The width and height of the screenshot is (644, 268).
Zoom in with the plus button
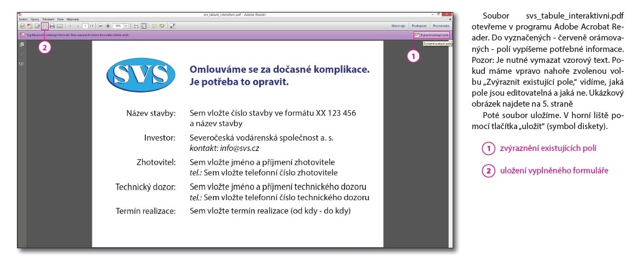[108, 26]
